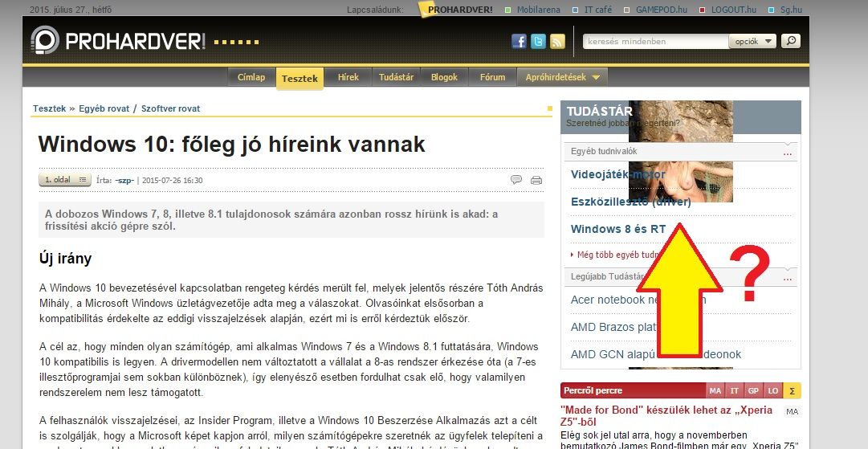Expand the Apróhirdetések menu
Viewport: 868px width, 449px height.
[x=562, y=77]
